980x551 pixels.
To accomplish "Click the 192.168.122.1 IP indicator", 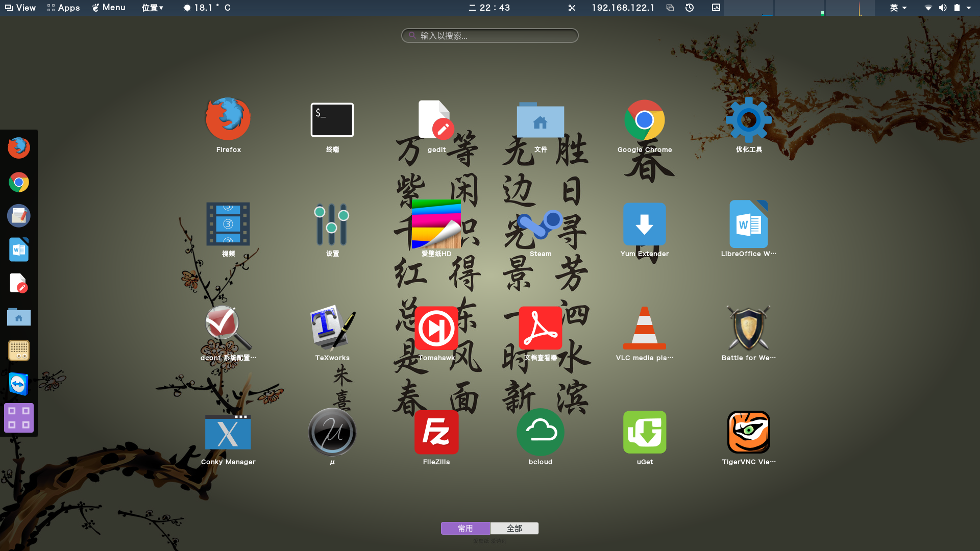I will [623, 8].
